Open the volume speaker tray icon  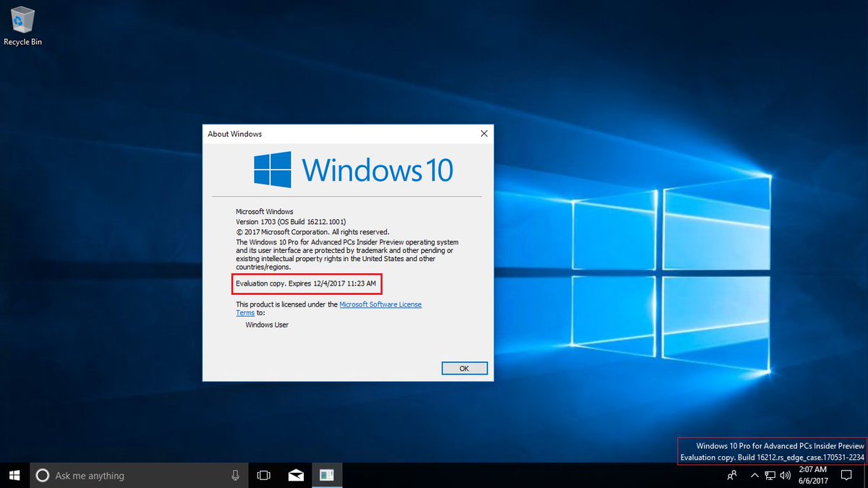786,475
